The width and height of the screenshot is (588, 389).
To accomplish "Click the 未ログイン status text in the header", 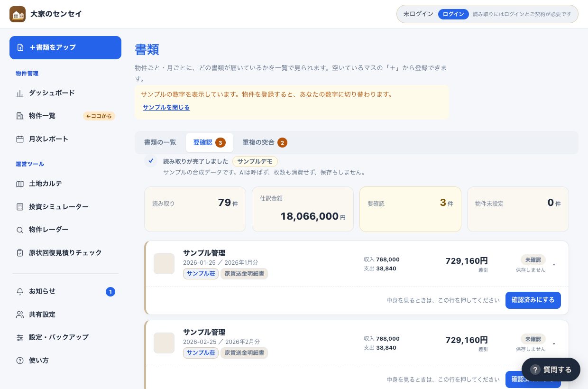I will [x=418, y=14].
